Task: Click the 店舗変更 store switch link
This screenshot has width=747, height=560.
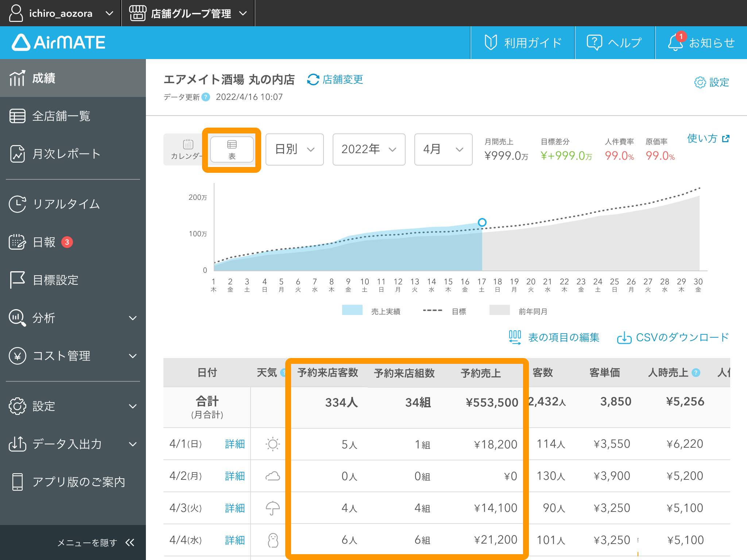Action: tap(335, 79)
